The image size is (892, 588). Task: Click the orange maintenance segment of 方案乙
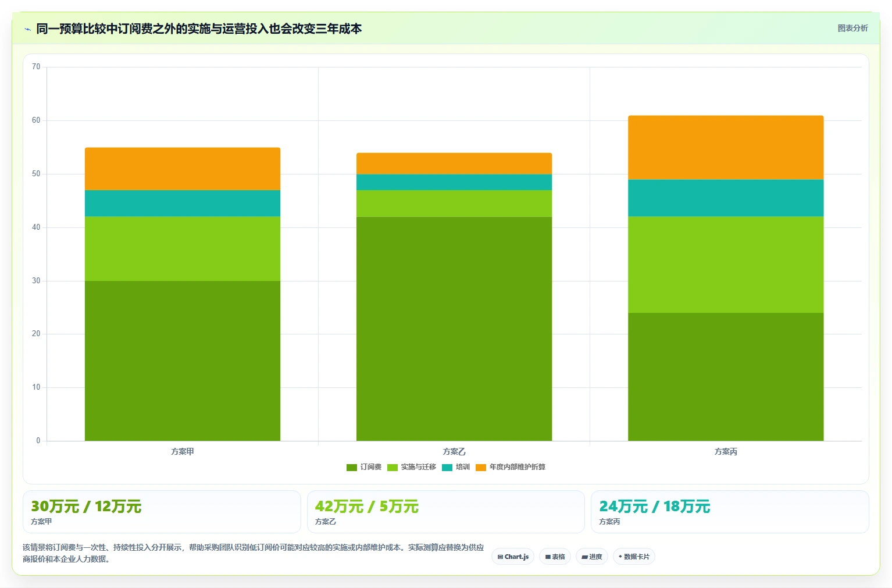click(454, 163)
